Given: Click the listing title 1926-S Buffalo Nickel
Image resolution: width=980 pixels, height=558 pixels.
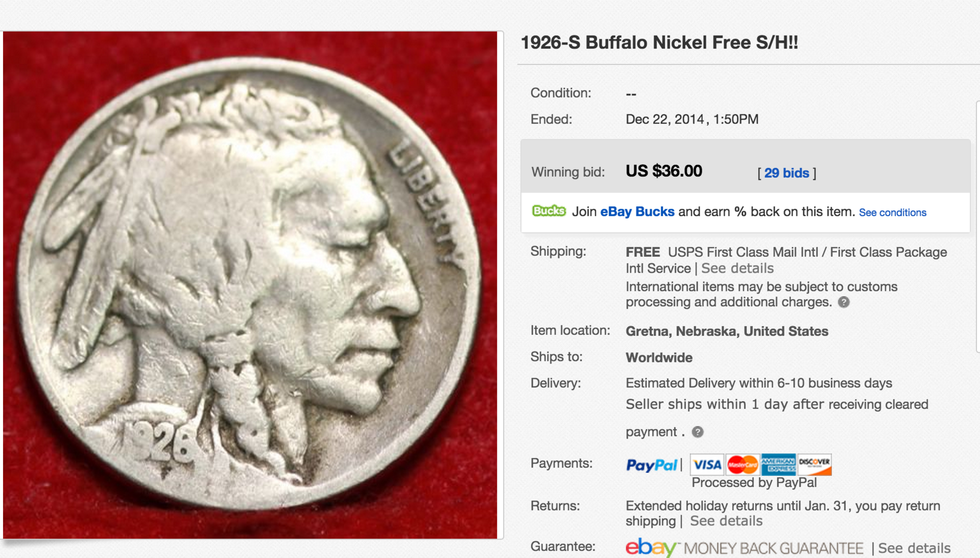Looking at the screenshot, I should (x=659, y=42).
